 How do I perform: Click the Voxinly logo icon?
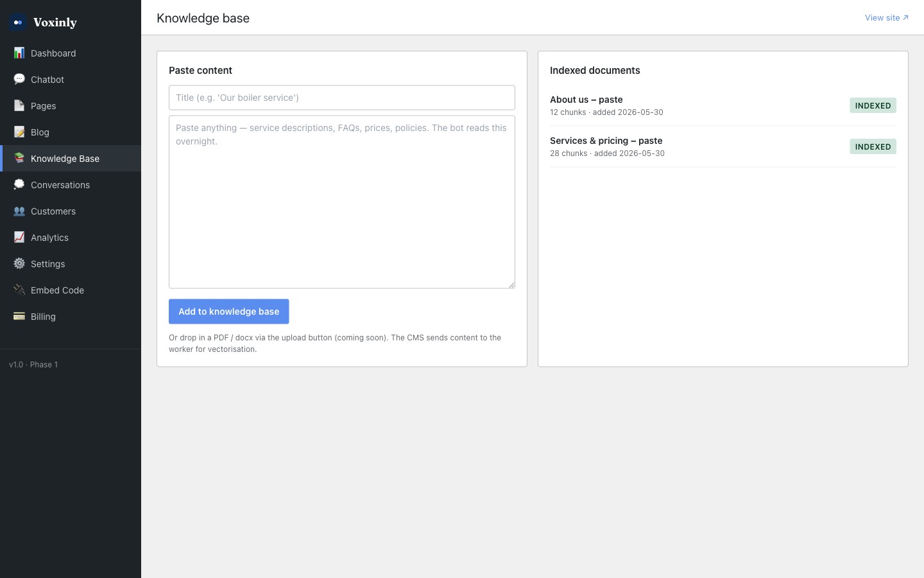click(x=18, y=22)
